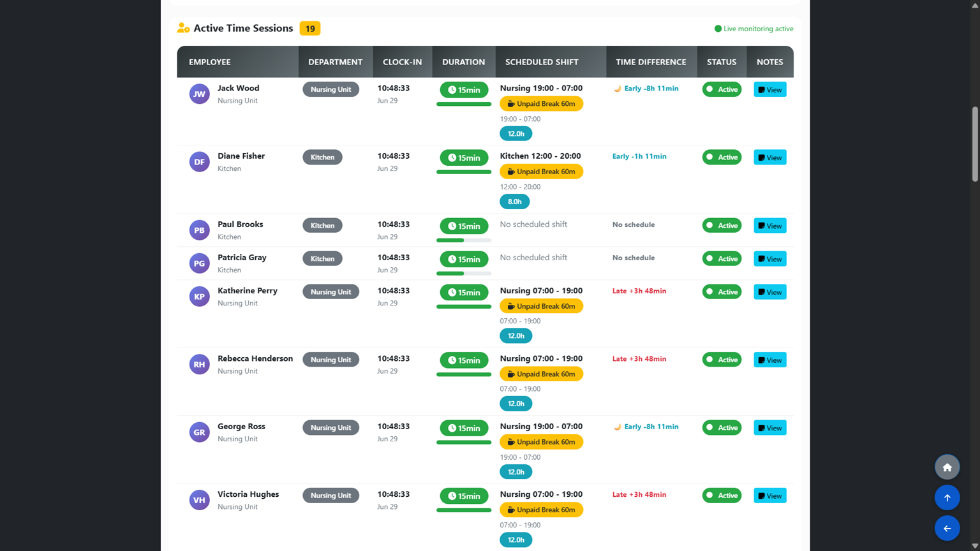Click Katherine Perry's Late +3h 48min text
Image resolution: width=980 pixels, height=551 pixels.
tap(639, 291)
